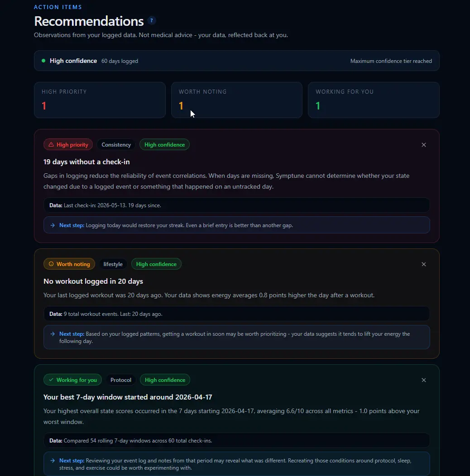Click the High priority warning triangle icon
This screenshot has height=476, width=470.
point(51,144)
